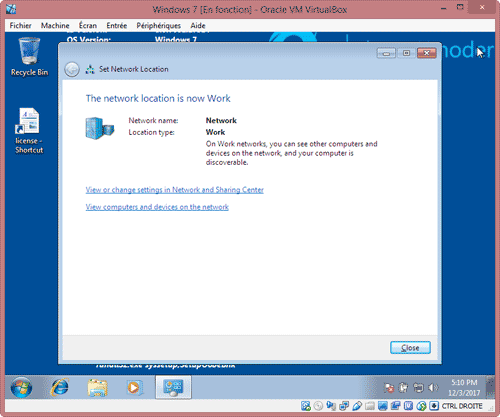The height and width of the screenshot is (417, 500).
Task: Open the Fichier menu
Action: [x=20, y=26]
